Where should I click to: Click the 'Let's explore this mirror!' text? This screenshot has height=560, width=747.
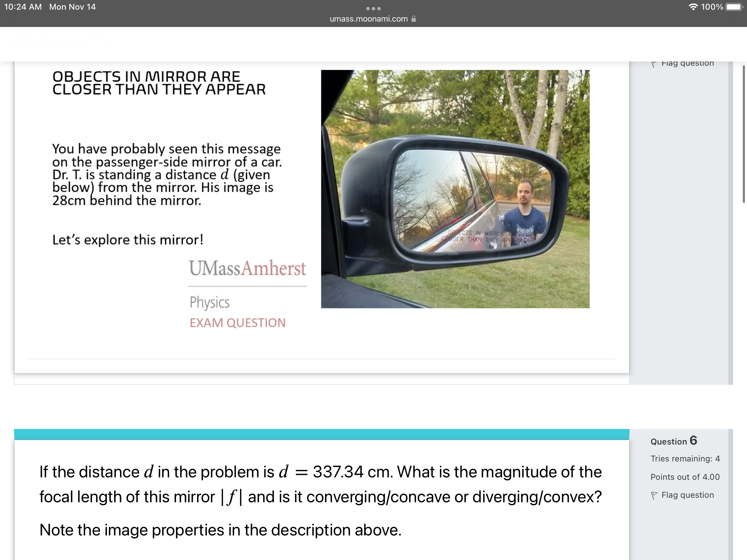128,240
